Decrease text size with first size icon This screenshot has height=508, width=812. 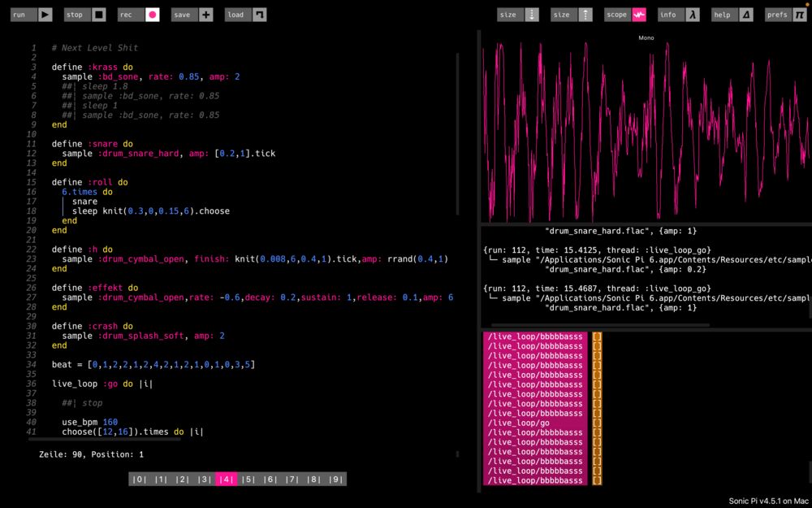(x=532, y=15)
